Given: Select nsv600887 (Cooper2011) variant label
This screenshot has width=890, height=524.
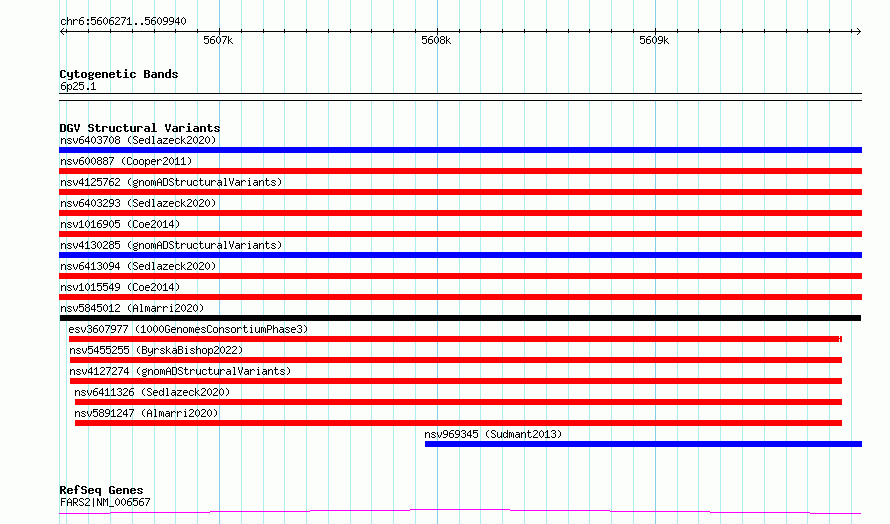Looking at the screenshot, I should pyautogui.click(x=126, y=161).
